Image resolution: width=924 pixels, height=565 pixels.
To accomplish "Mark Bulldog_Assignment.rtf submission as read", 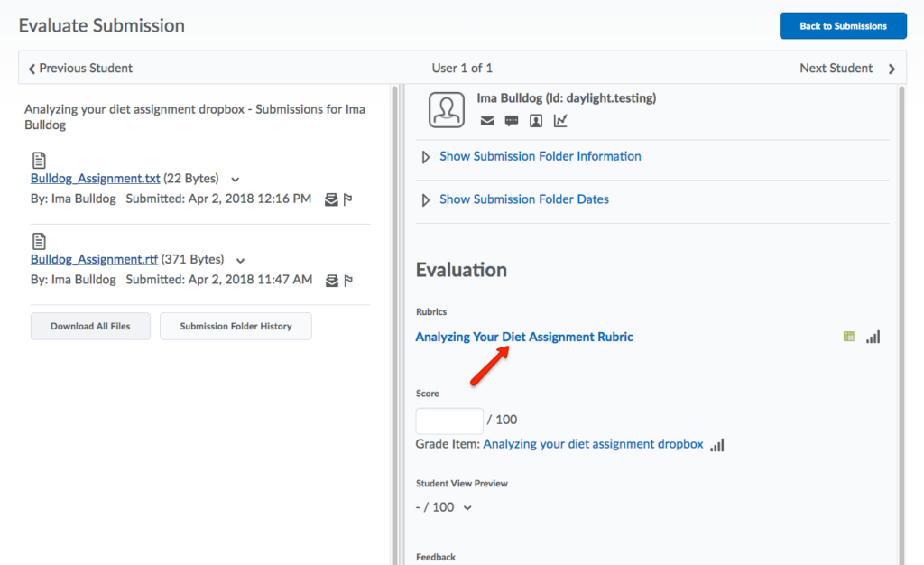I will [x=331, y=280].
